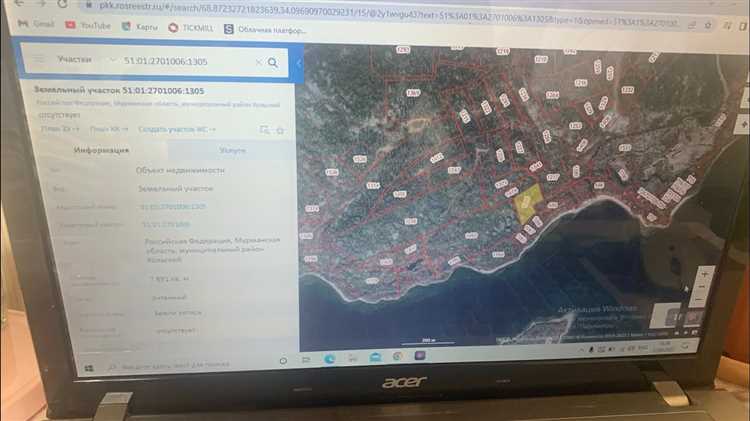
Task: Open the hamburger menu in the search bar
Action: point(40,59)
